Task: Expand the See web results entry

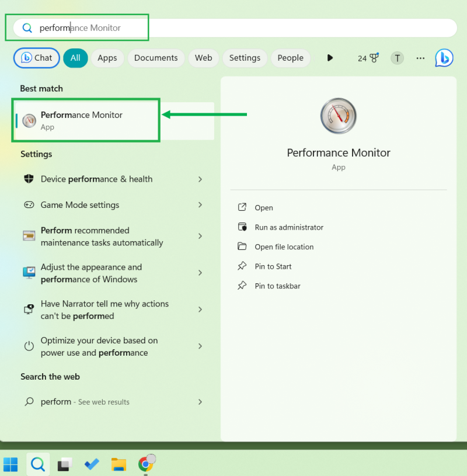Action: point(200,402)
